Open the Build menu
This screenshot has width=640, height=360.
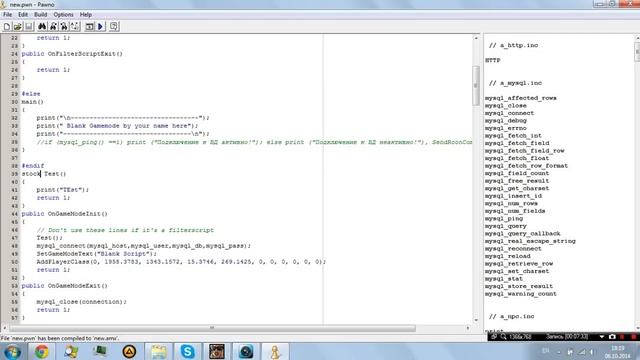(x=40, y=14)
